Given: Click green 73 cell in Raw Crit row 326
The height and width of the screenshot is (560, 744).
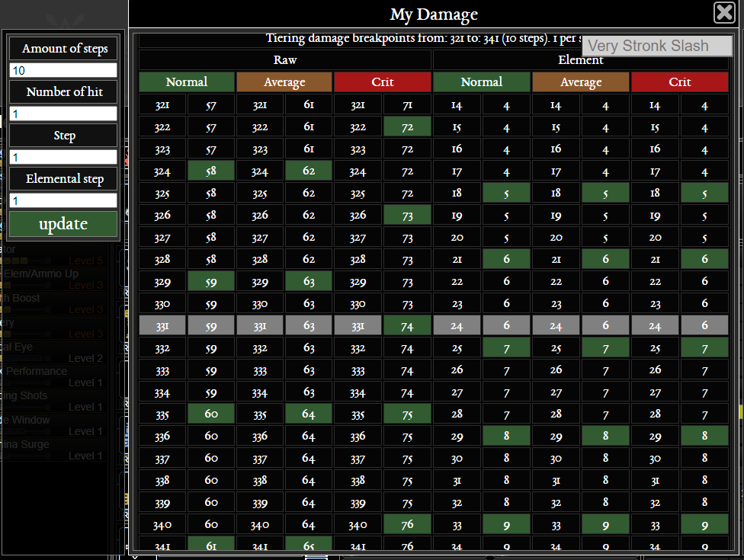Looking at the screenshot, I should (407, 216).
